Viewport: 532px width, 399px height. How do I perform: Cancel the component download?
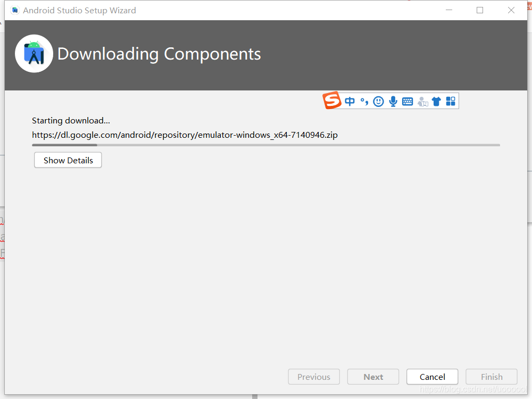(x=432, y=377)
